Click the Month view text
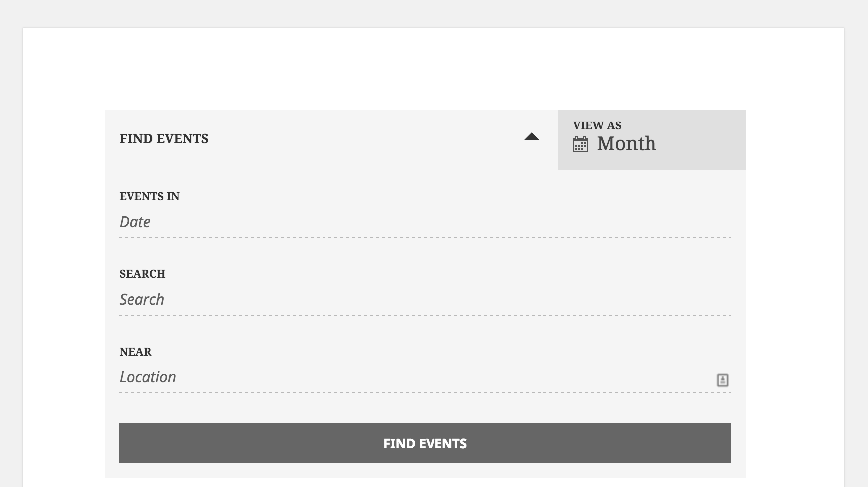Viewport: 868px width, 487px height. [626, 144]
